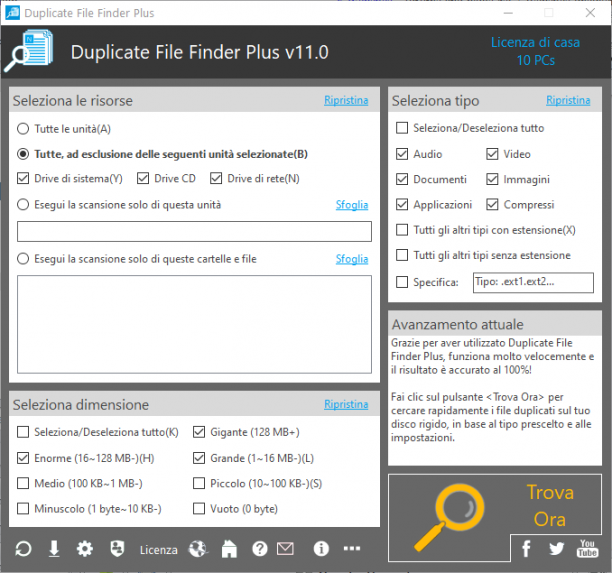Click the globe language icon

click(198, 549)
